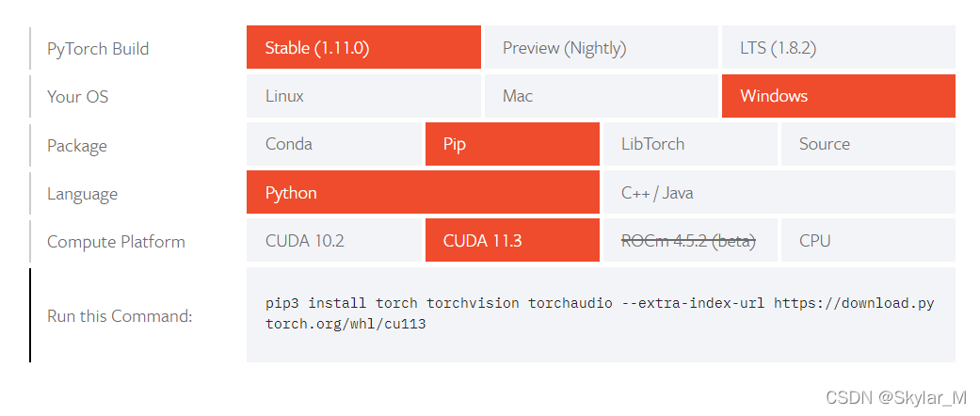This screenshot has width=980, height=416.
Task: Choose CUDA 10.2 compute platform
Action: (334, 241)
